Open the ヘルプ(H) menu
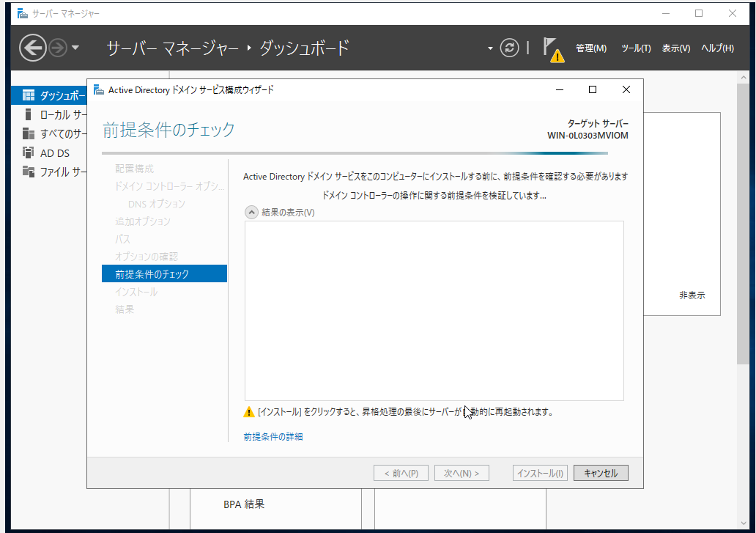Viewport: 756px width, 533px height. [x=717, y=48]
